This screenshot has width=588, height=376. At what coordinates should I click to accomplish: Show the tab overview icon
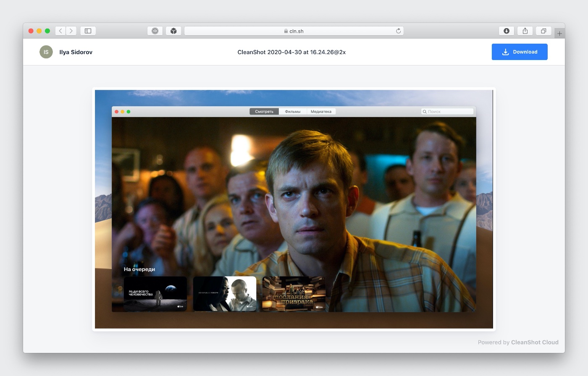543,31
